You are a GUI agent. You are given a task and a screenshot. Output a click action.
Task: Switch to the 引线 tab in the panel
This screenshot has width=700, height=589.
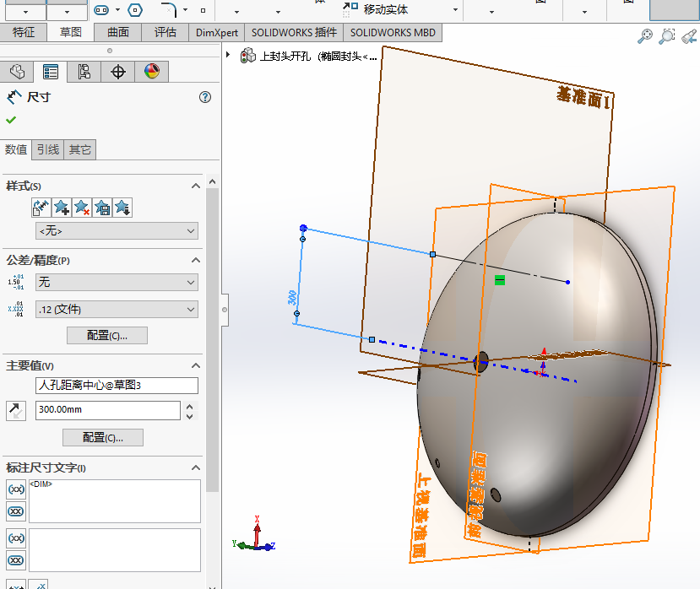(46, 149)
